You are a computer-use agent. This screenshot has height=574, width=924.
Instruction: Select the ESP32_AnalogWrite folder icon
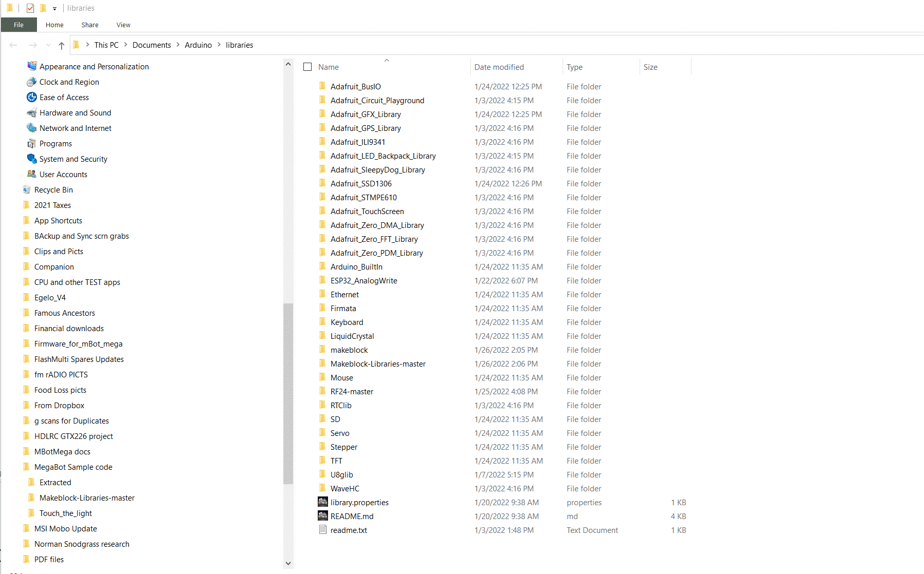322,280
